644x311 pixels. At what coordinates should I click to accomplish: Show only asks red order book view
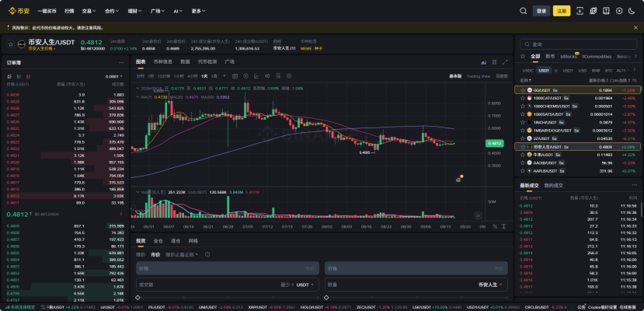[28, 76]
